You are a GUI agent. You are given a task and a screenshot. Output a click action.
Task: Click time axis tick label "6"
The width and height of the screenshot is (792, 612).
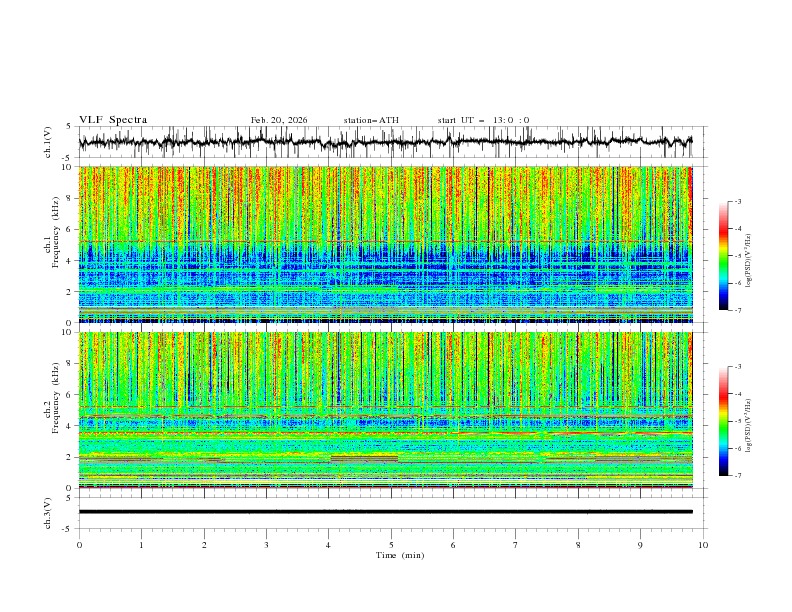click(453, 545)
